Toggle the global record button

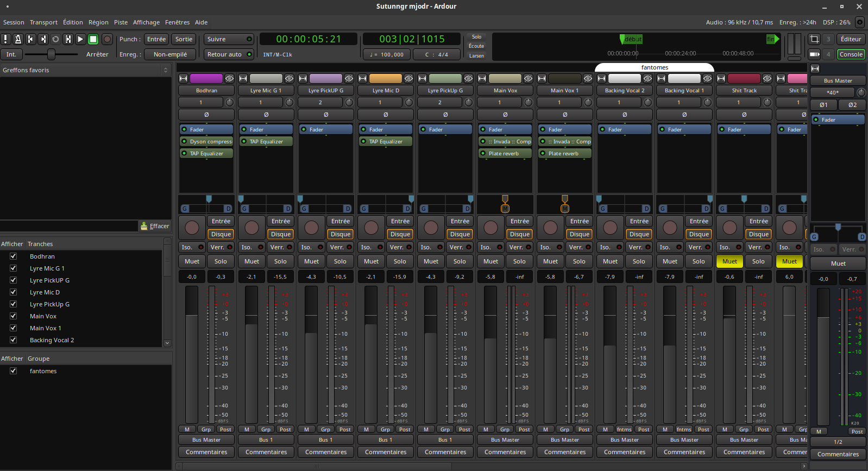[107, 39]
